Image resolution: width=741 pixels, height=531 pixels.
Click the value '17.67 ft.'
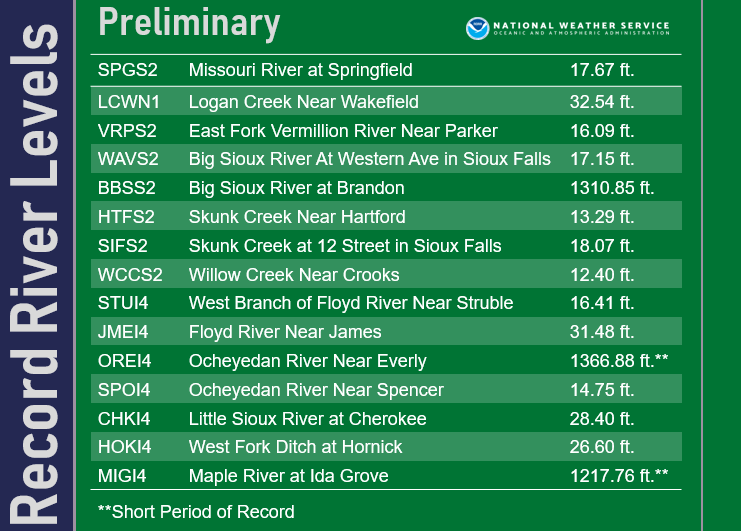[602, 70]
